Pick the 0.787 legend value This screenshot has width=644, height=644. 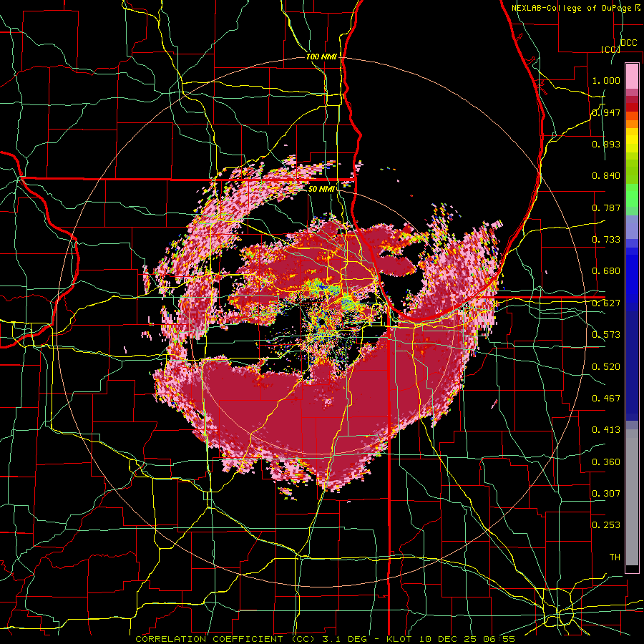click(606, 208)
